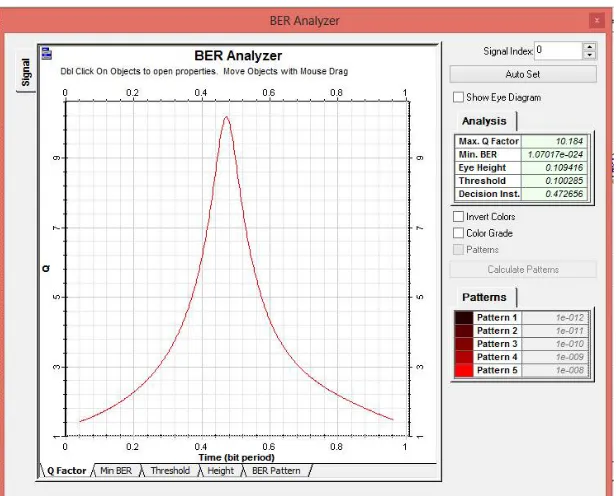Open the Threshold graph tab
This screenshot has height=496, width=616.
(x=170, y=470)
